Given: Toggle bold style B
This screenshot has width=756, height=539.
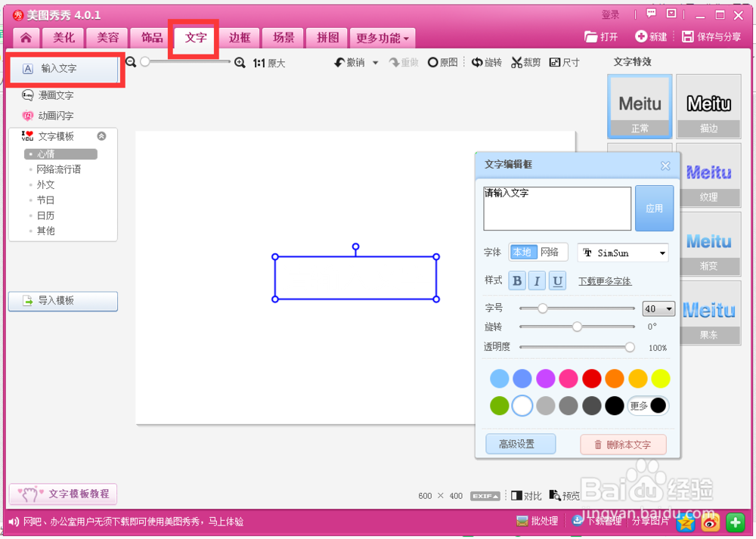Looking at the screenshot, I should click(x=517, y=280).
